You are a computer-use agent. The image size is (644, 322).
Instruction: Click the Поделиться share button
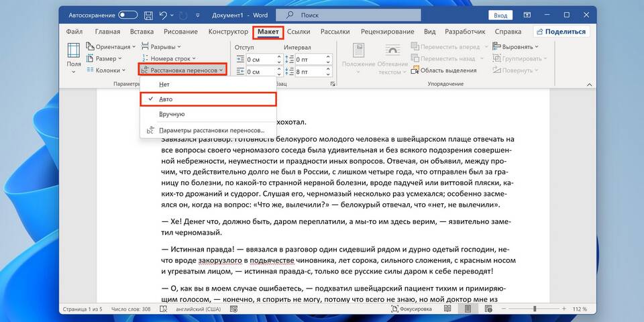point(561,32)
